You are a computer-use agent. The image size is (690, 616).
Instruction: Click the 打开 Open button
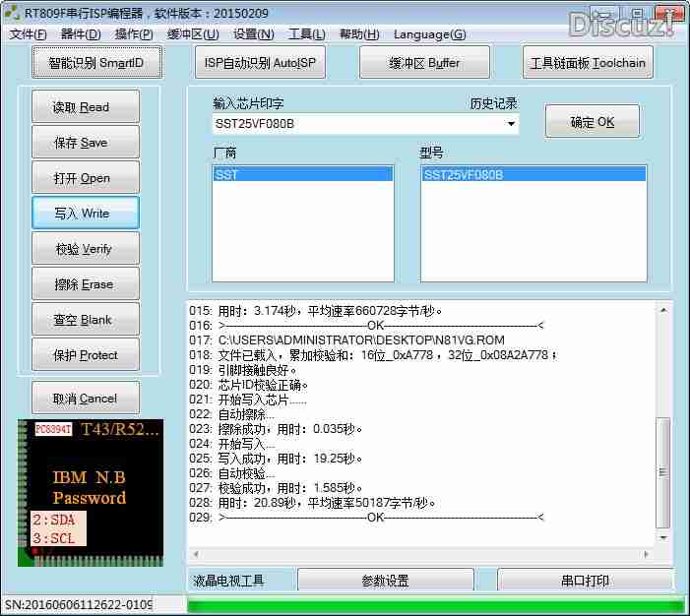coord(86,178)
